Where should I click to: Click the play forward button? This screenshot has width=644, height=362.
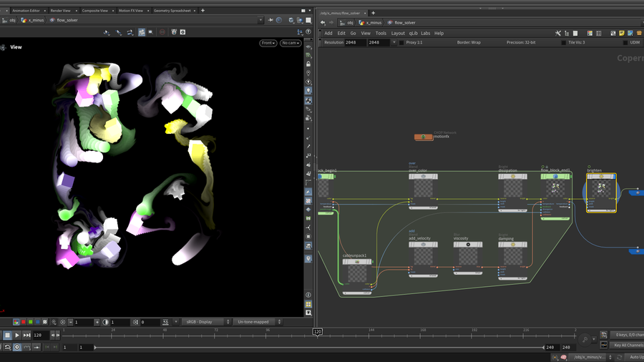[17, 335]
